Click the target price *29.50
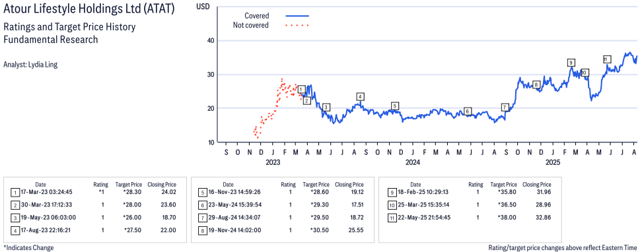 (x=320, y=218)
